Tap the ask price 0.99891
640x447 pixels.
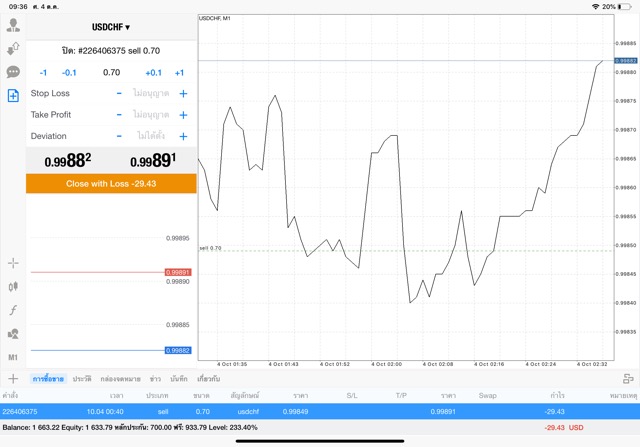153,160
